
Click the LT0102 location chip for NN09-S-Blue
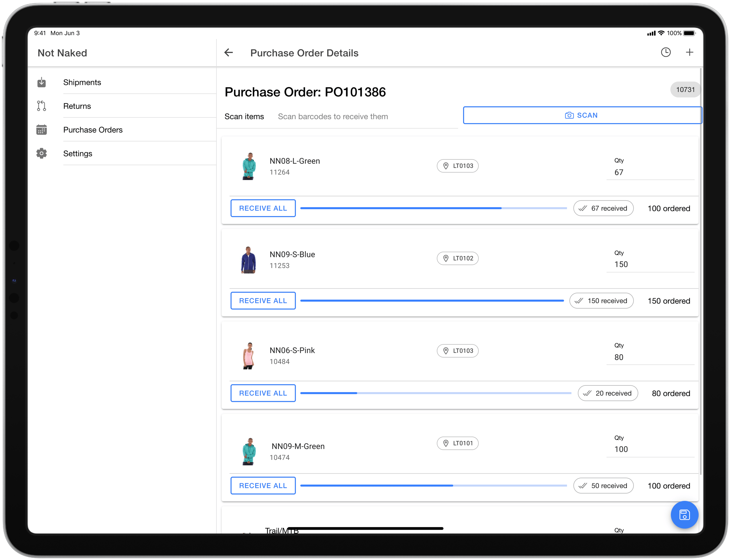tap(457, 258)
